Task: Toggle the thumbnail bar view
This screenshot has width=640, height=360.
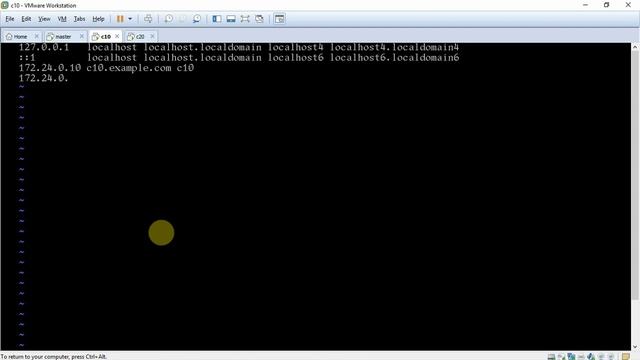Action: click(231, 19)
